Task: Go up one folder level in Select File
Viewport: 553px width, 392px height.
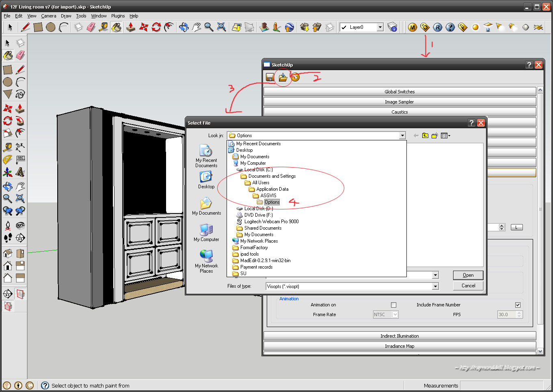Action: click(x=425, y=136)
